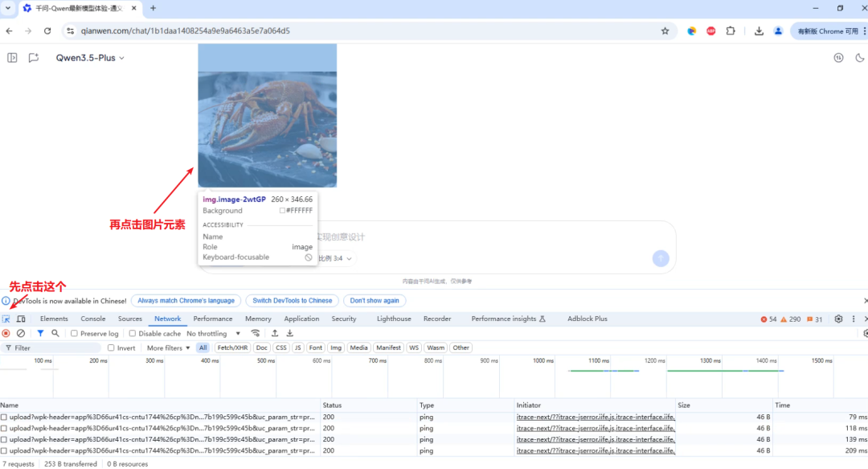Tick the checkbox of the 209 ms upload request

4,450
